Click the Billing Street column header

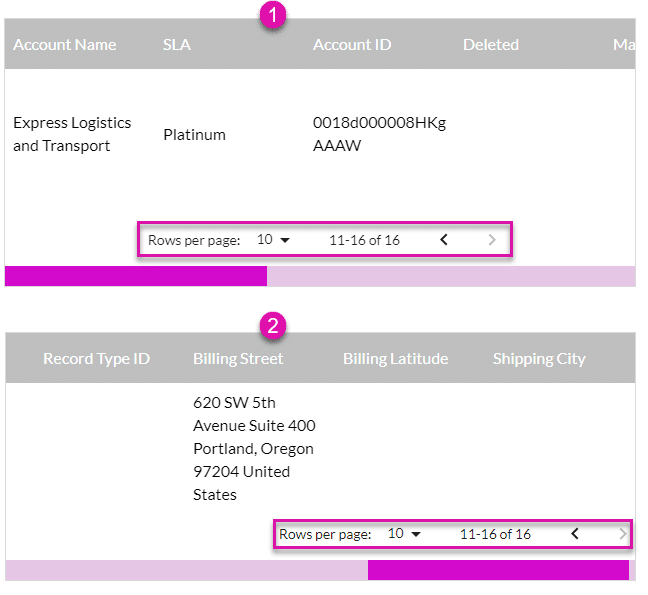238,359
